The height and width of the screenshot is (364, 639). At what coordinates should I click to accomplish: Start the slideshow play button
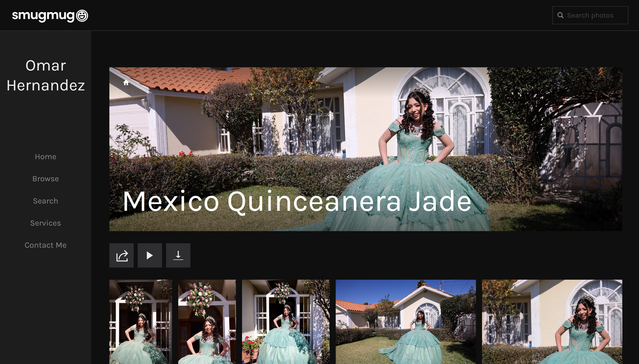point(150,255)
